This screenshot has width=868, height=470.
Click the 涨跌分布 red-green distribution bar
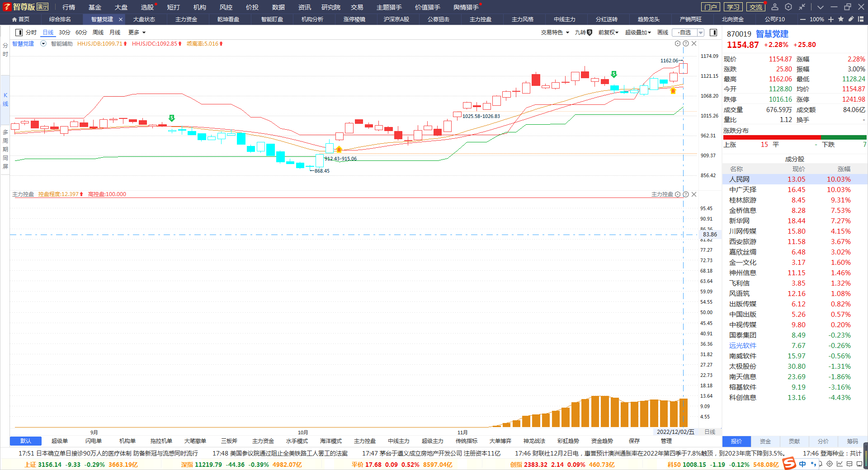(795, 137)
